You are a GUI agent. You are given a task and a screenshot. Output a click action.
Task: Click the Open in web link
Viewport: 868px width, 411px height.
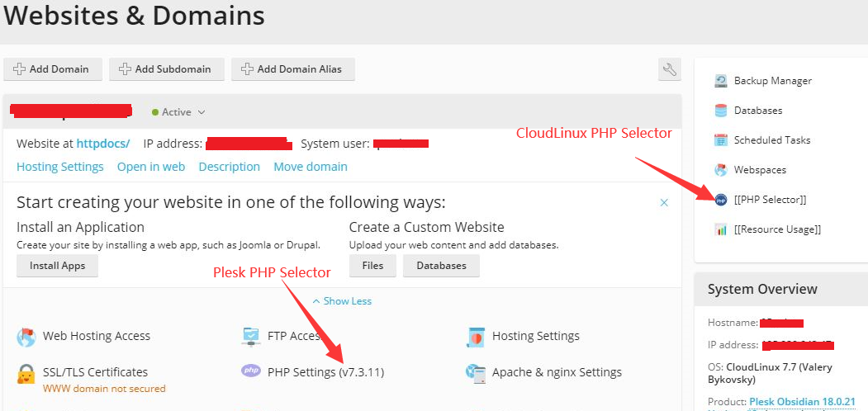151,167
